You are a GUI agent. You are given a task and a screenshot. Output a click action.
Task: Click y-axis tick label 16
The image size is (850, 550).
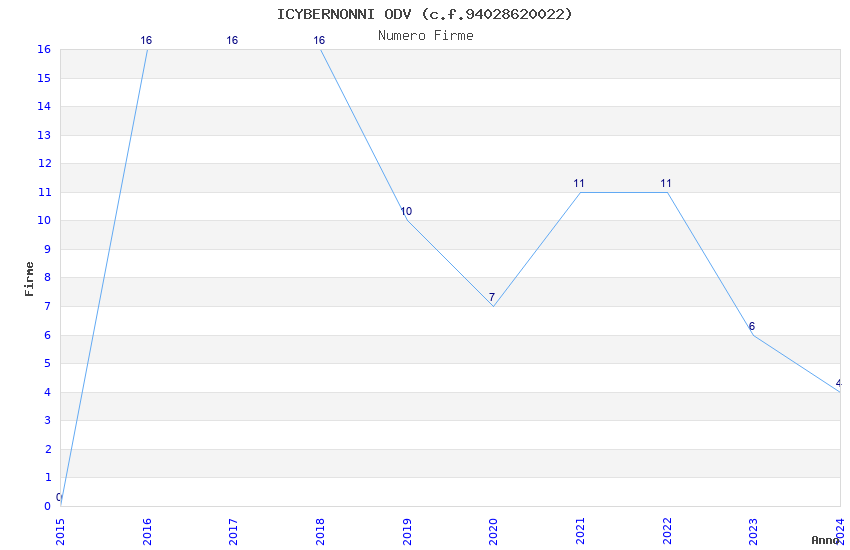pyautogui.click(x=44, y=49)
